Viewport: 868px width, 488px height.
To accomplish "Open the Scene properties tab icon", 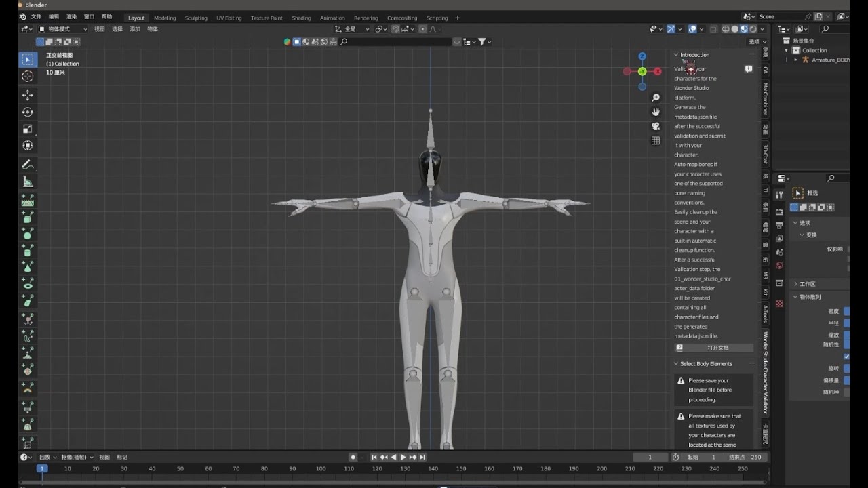I will (779, 251).
